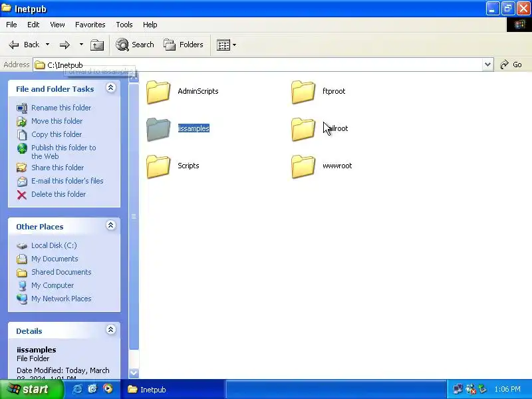Click the Inetpub taskbar button
The image size is (532, 399).
[x=174, y=390]
